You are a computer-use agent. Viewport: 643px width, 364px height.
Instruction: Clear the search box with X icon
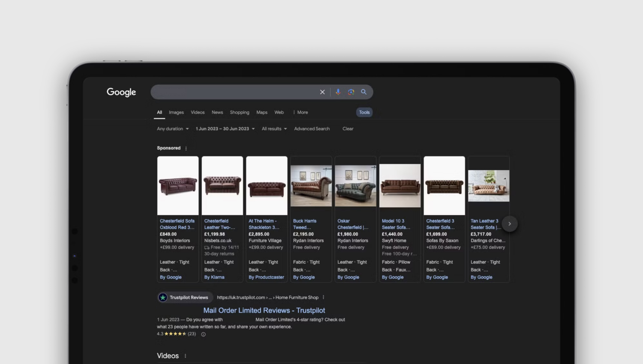tap(322, 92)
